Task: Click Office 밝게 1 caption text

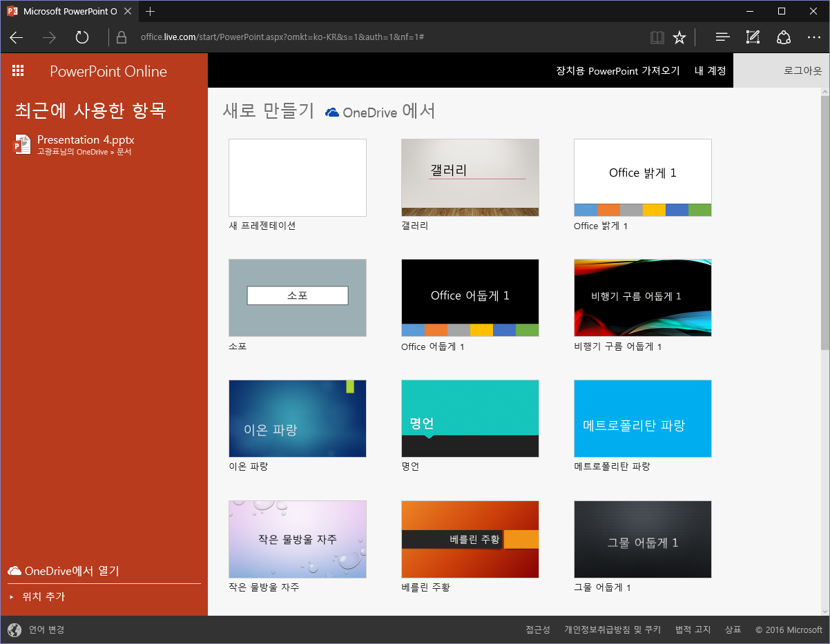Action: click(601, 226)
